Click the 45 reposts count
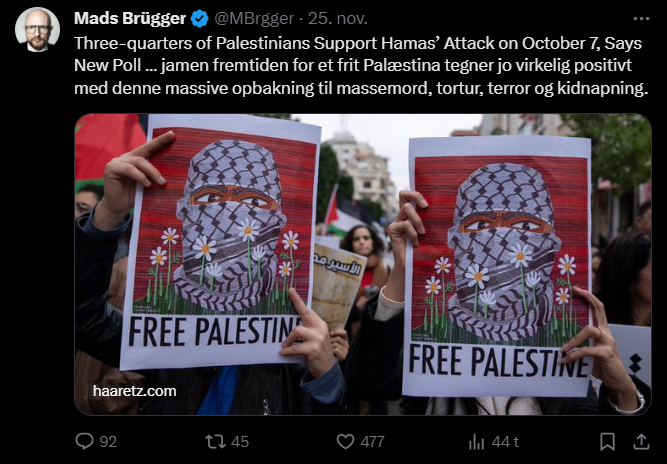The height and width of the screenshot is (464, 667). coord(239,442)
